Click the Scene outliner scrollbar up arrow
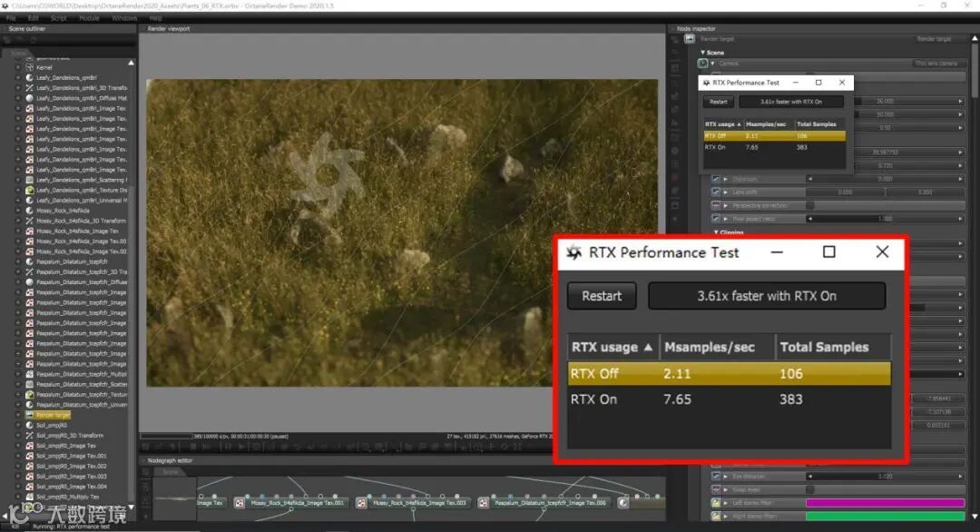 click(132, 63)
